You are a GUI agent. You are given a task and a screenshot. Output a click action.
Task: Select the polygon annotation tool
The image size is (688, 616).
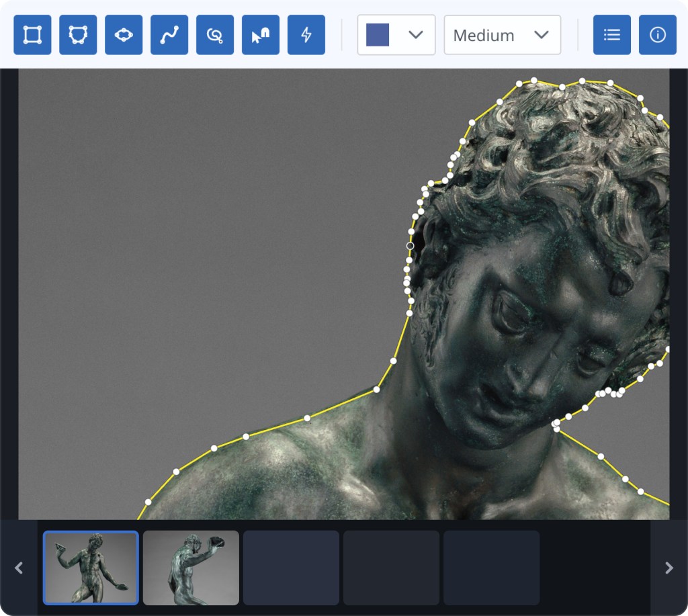click(x=78, y=35)
